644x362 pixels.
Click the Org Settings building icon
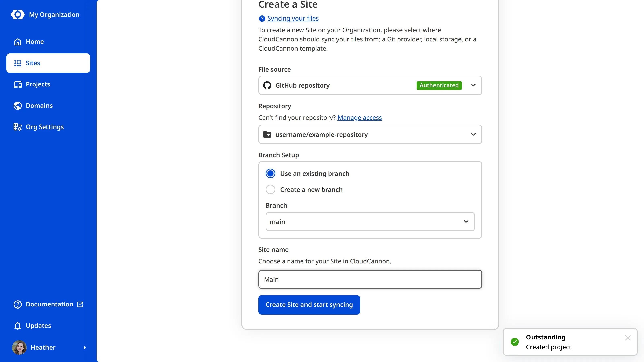[18, 127]
